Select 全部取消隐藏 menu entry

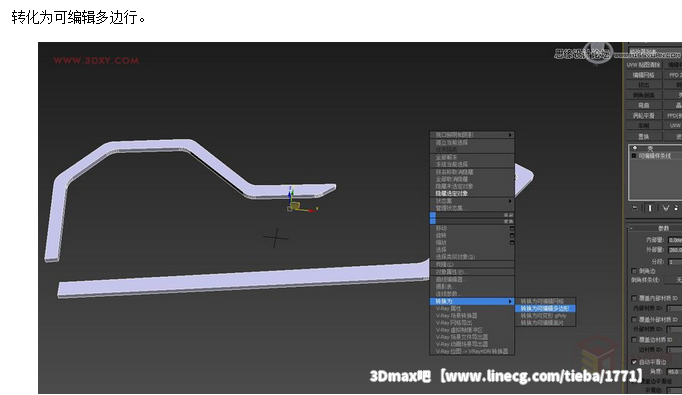(x=472, y=179)
